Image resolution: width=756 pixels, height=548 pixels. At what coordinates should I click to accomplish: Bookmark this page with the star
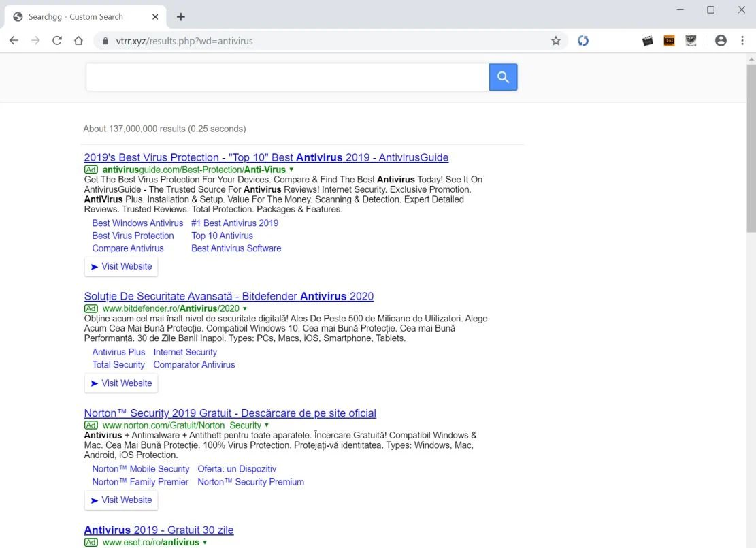point(556,41)
